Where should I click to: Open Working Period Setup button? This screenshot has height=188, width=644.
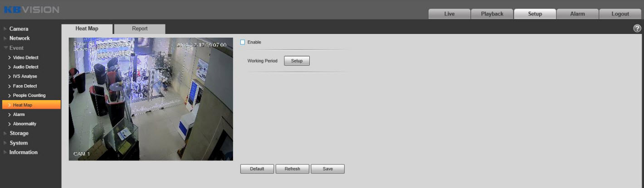(x=297, y=61)
